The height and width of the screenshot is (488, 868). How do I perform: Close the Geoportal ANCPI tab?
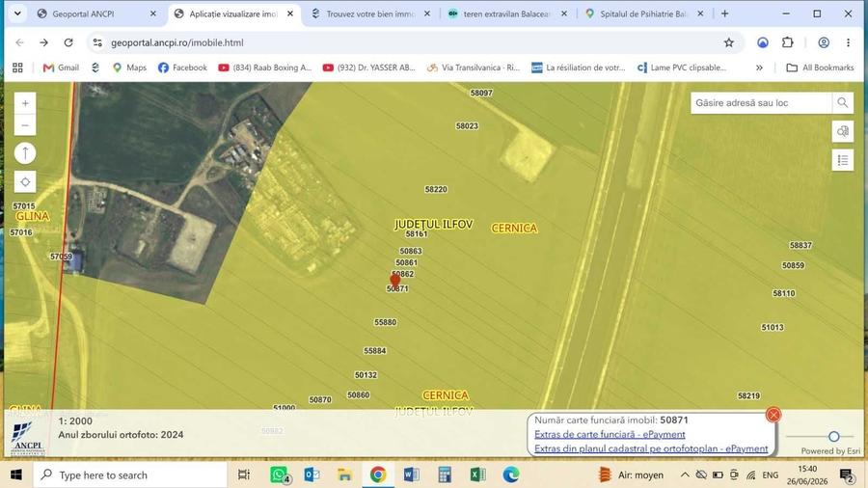[153, 14]
